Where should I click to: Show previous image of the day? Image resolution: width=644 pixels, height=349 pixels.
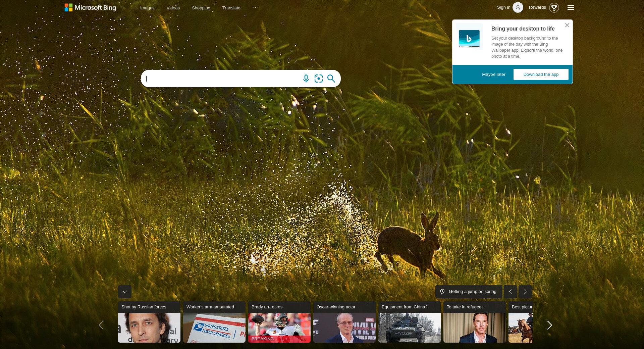(511, 292)
